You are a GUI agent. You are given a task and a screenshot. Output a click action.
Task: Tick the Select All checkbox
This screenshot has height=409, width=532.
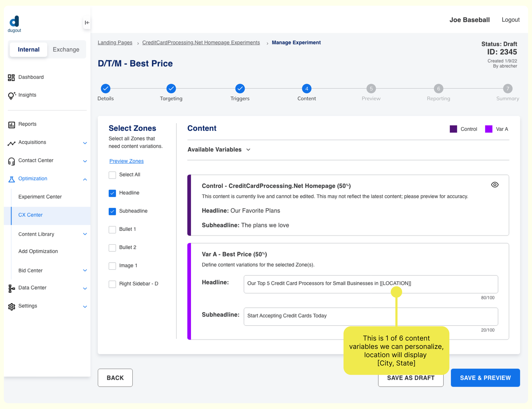tap(112, 175)
